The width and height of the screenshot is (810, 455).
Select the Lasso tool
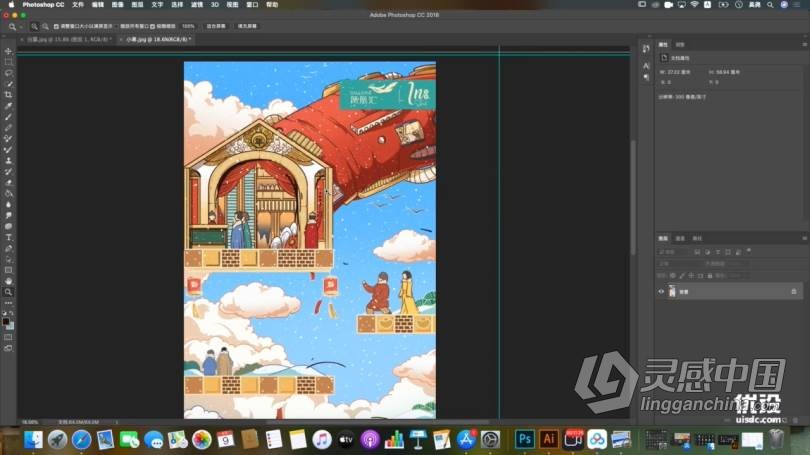pyautogui.click(x=8, y=73)
